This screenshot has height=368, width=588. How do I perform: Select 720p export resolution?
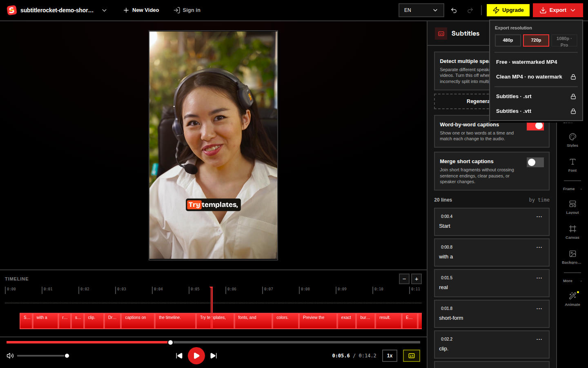click(x=536, y=40)
